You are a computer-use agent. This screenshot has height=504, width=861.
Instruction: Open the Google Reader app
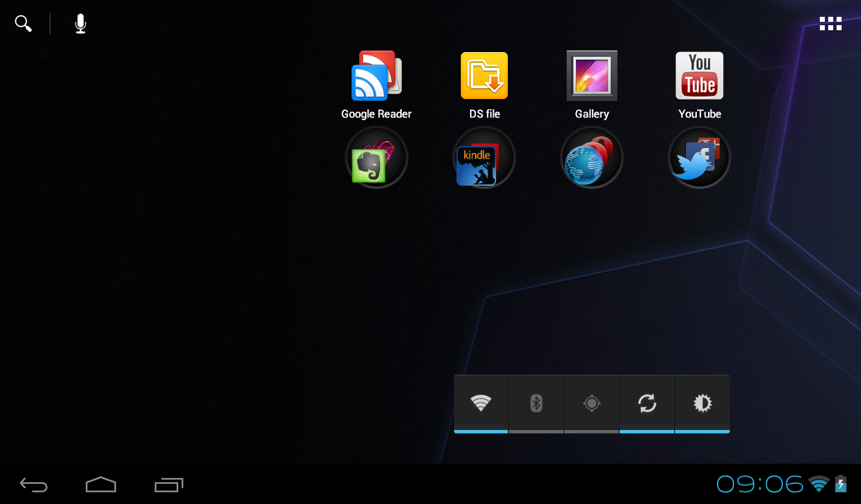click(376, 76)
